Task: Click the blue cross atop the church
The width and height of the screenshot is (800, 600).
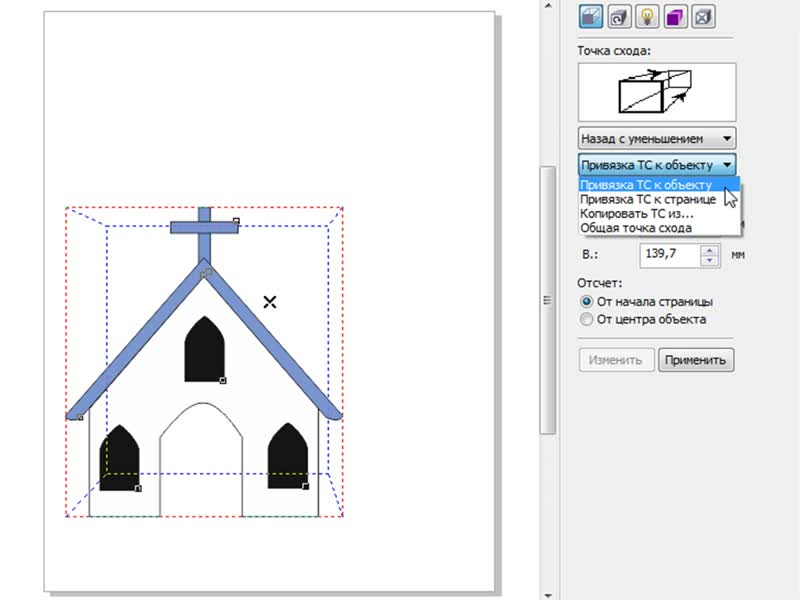Action: point(205,227)
